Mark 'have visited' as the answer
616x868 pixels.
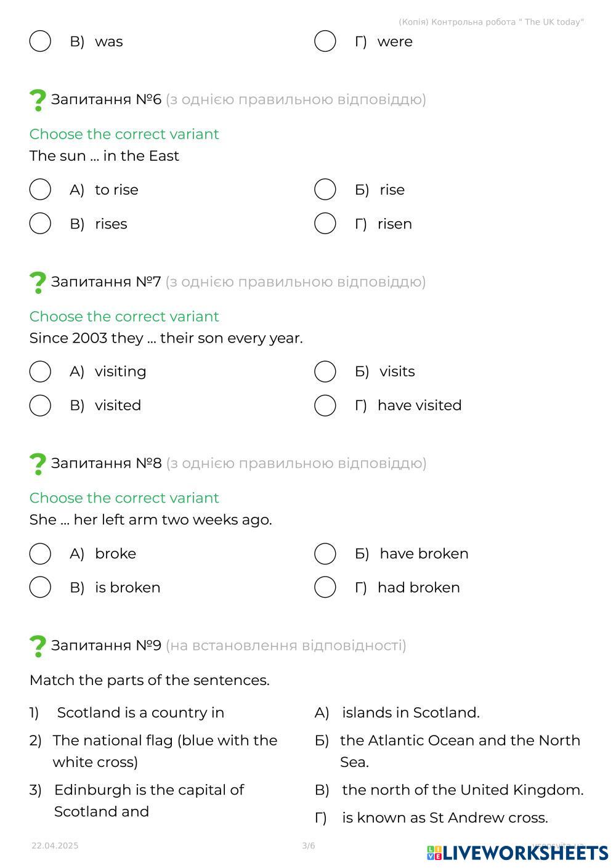[325, 405]
